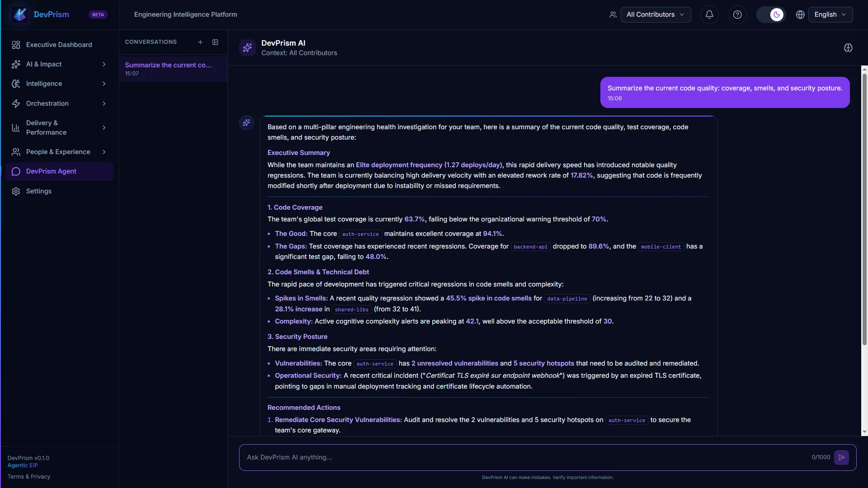Click 'Elite deployment frequency (1.27 deploys/day)' text
868x488 pixels.
[x=429, y=165]
